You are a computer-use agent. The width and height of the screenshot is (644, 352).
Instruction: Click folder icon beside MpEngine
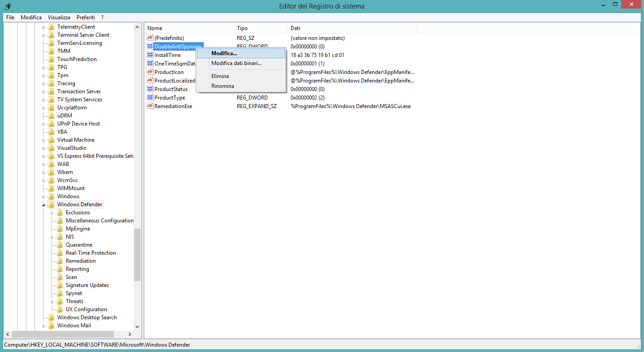point(60,229)
